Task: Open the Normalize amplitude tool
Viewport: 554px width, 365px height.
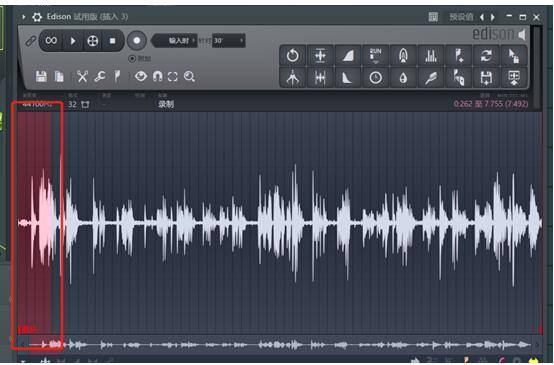Action: (x=320, y=55)
